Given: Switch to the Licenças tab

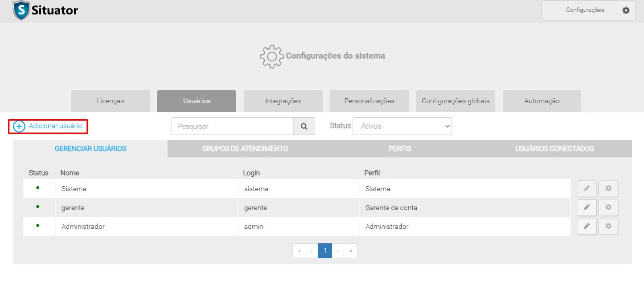Looking at the screenshot, I should 110,101.
